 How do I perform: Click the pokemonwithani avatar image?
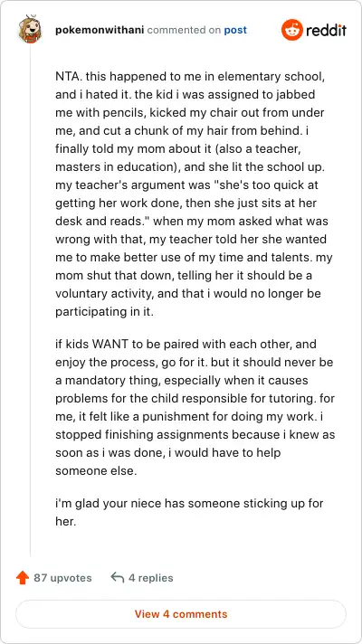[30, 30]
